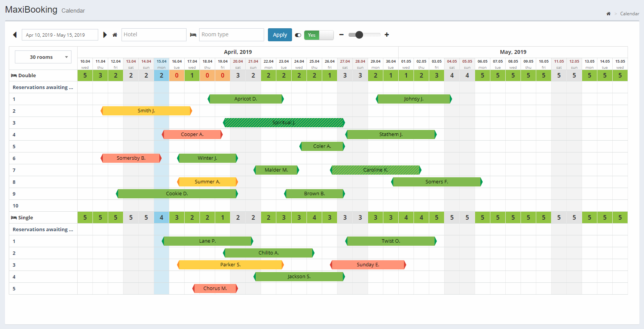Image resolution: width=644 pixels, height=329 pixels.
Task: Open the Room type selector
Action: pos(231,35)
